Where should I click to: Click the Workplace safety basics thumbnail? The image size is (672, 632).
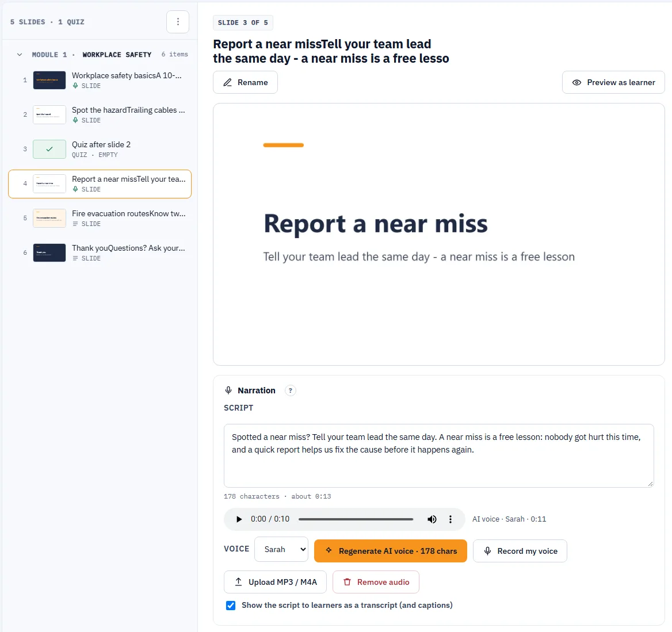pos(49,80)
